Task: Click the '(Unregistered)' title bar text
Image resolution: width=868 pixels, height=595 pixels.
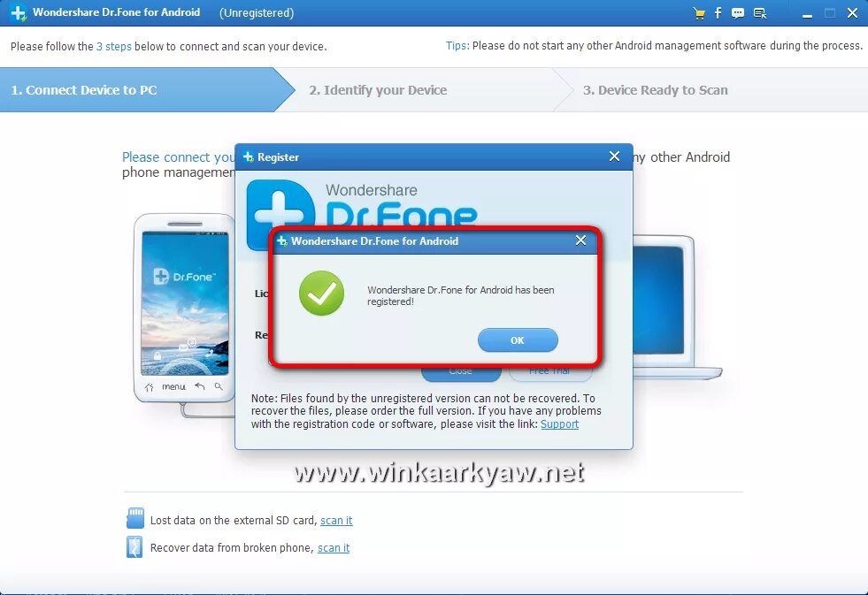Action: tap(257, 12)
